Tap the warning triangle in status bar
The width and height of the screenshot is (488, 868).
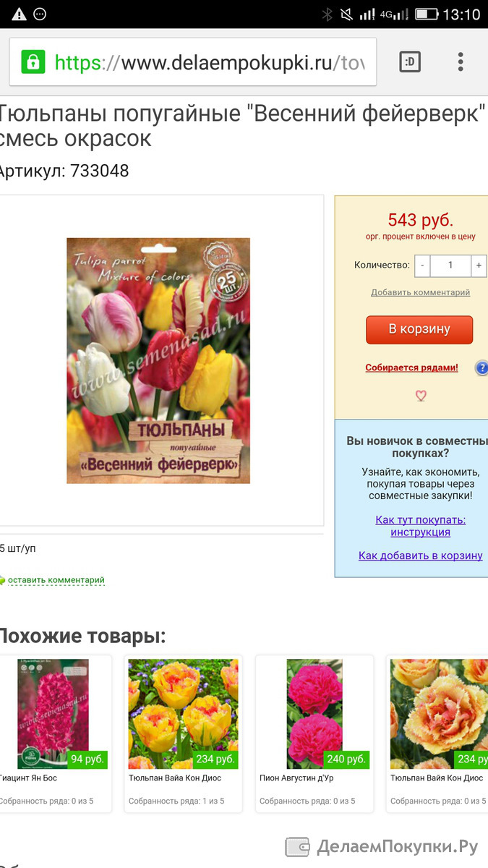tap(20, 14)
